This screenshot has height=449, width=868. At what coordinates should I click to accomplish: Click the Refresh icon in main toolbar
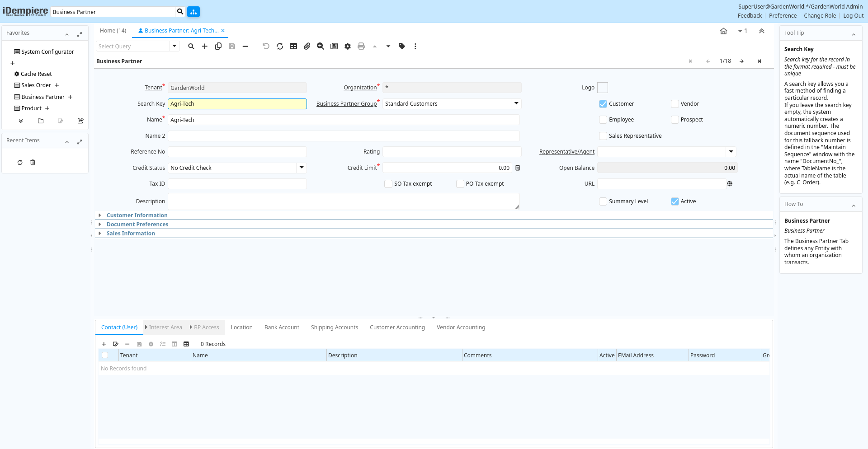click(280, 46)
